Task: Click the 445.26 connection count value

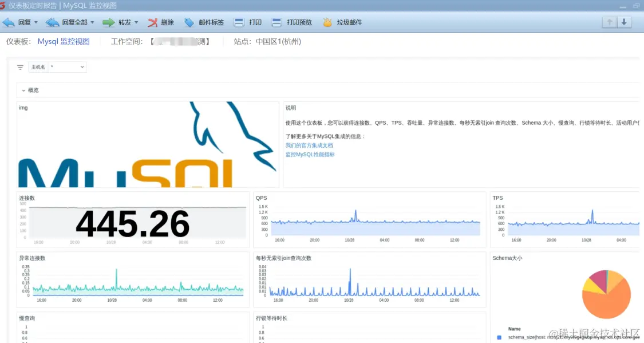Action: pos(133,224)
